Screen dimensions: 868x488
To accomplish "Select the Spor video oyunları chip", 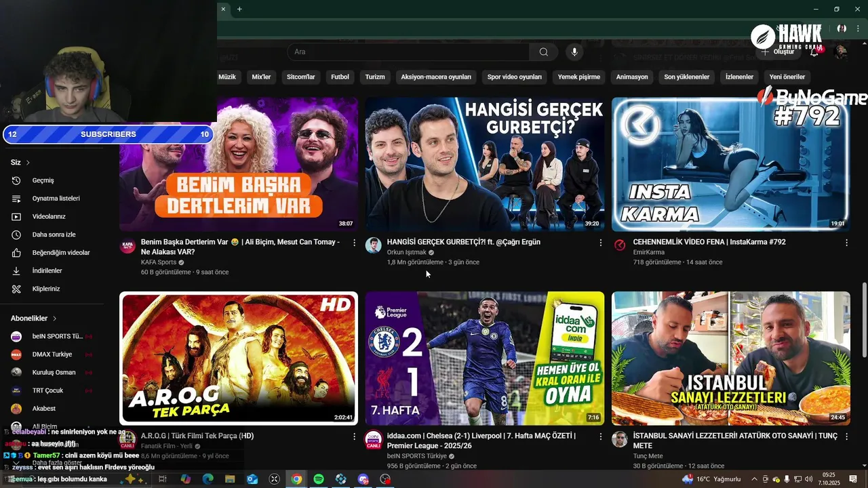I will tap(515, 77).
